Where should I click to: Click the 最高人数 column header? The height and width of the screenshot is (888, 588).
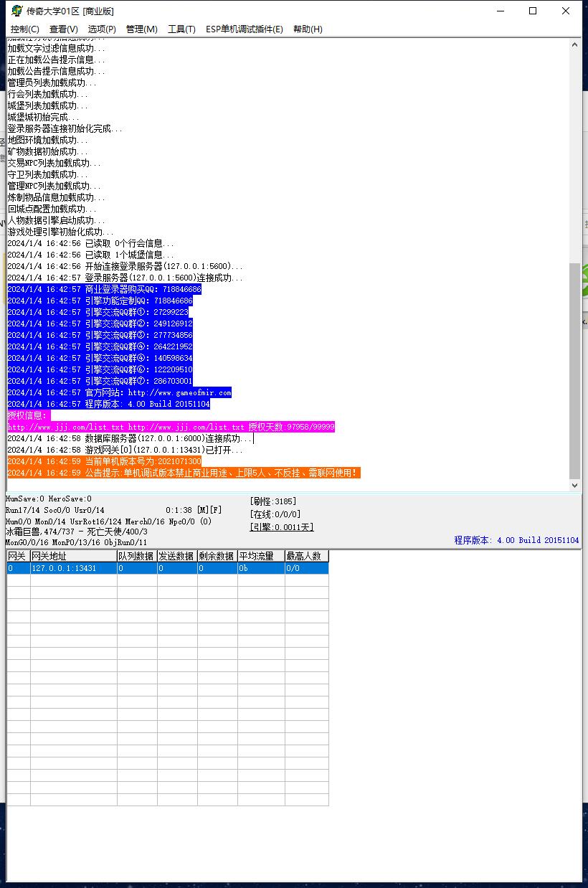pyautogui.click(x=307, y=556)
